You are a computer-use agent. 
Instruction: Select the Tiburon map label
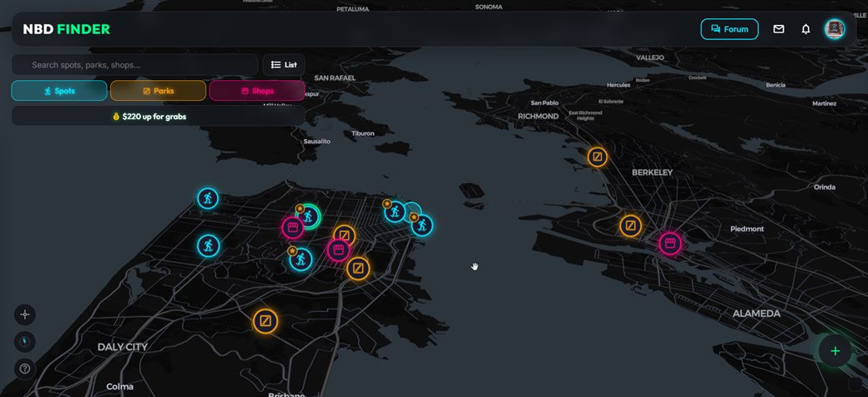tap(362, 133)
